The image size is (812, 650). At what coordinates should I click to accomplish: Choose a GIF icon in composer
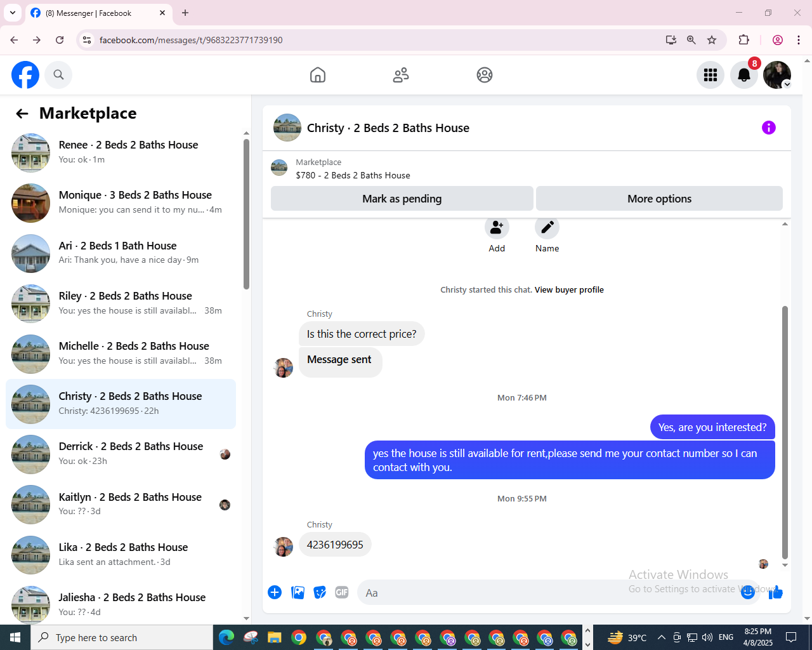(x=342, y=592)
